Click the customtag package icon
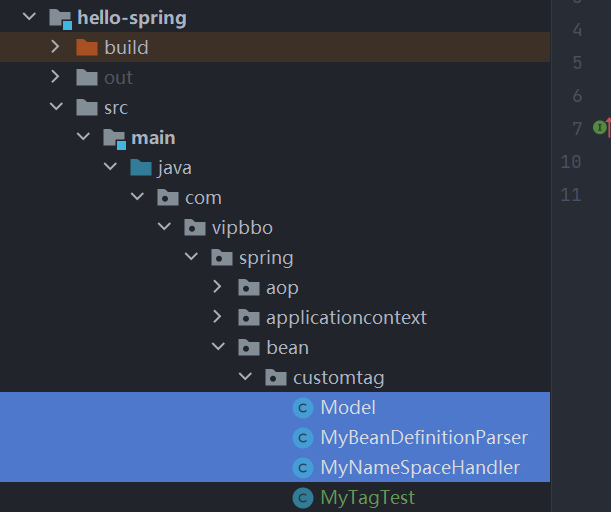Viewport: 611px width, 512px height. 275,378
